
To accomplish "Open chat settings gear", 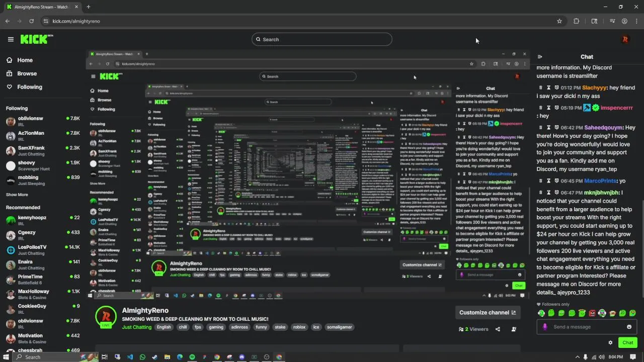I will pyautogui.click(x=610, y=342).
